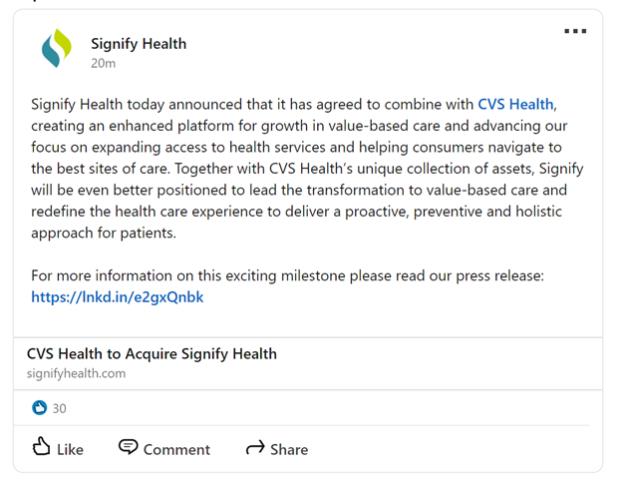Click the thumbs-up Like icon
Screen dimensions: 622x481
point(41,448)
